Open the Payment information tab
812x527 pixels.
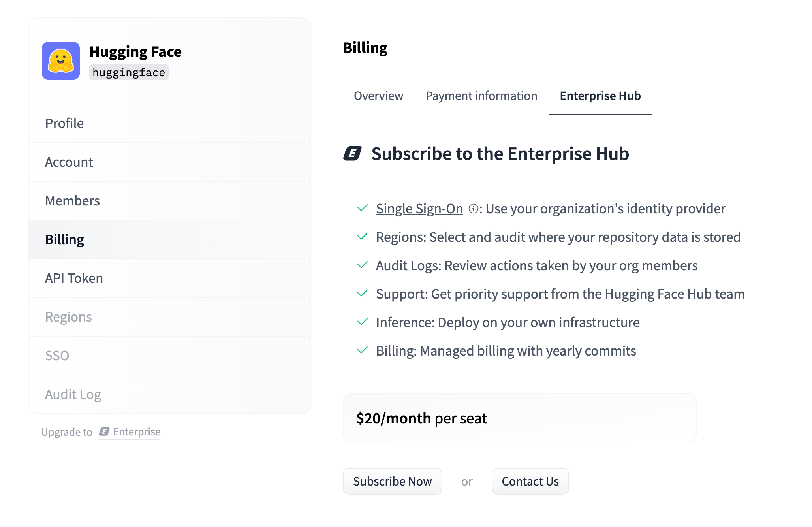coord(481,96)
